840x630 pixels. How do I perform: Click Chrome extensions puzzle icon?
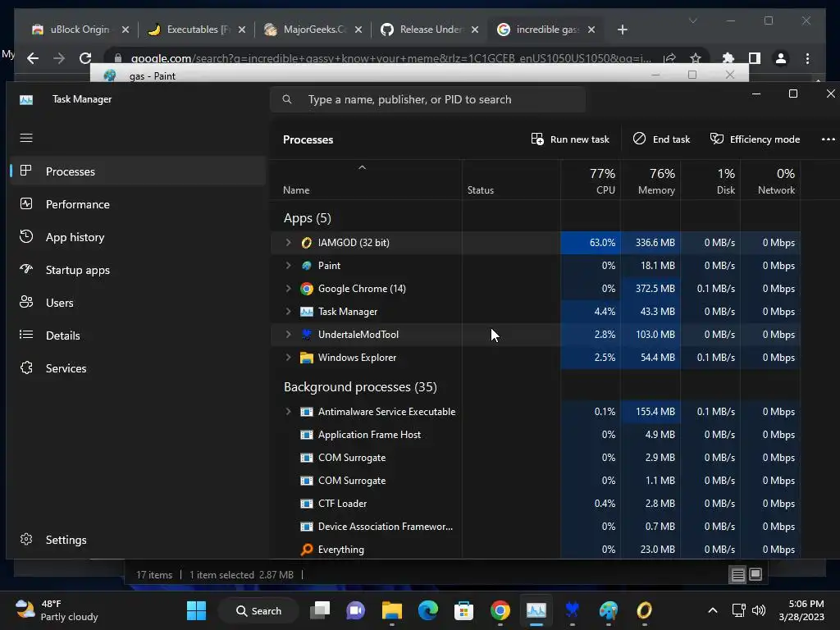pos(728,58)
